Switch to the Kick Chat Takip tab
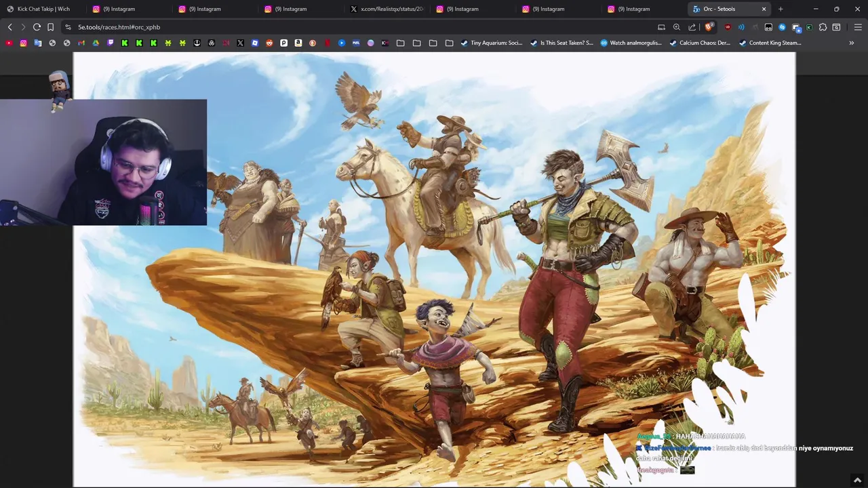This screenshot has height=488, width=868. 43,9
